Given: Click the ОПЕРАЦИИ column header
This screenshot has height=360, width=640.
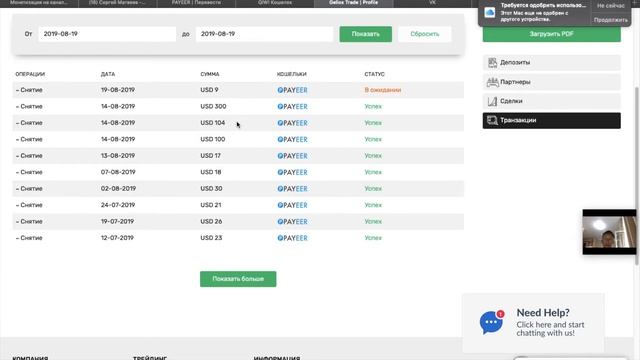Looking at the screenshot, I should click(30, 74).
